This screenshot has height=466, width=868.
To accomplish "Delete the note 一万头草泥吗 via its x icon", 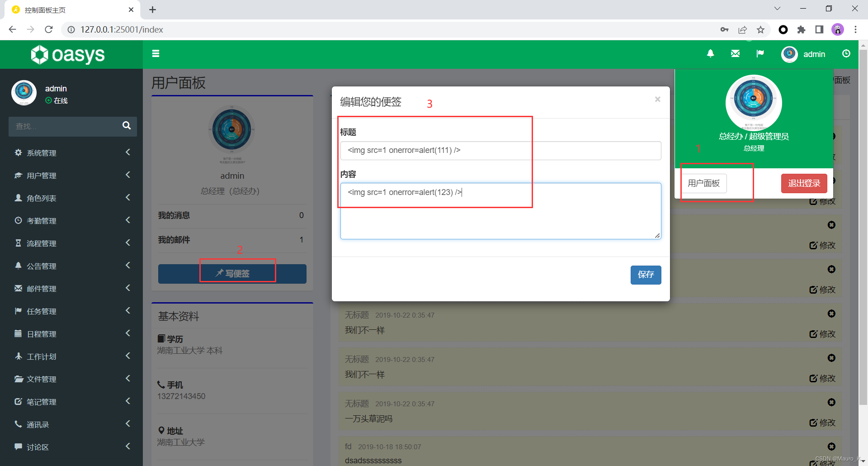I will coord(831,402).
